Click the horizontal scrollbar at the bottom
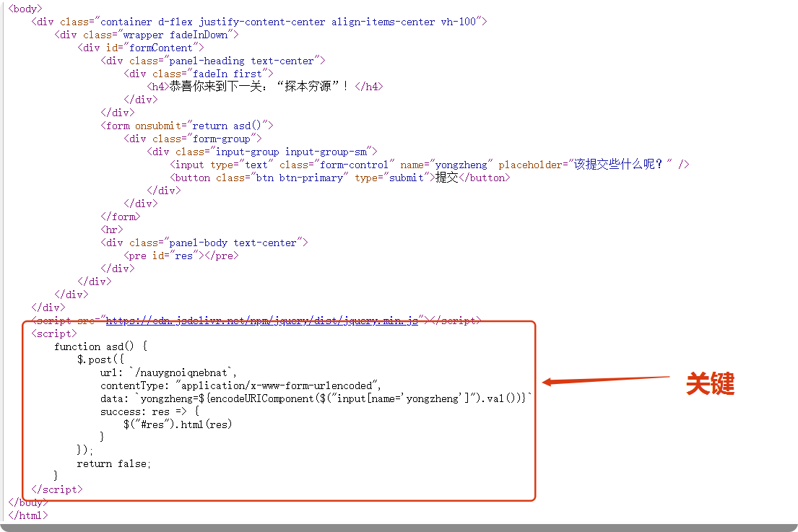The image size is (798, 532). coord(399,528)
